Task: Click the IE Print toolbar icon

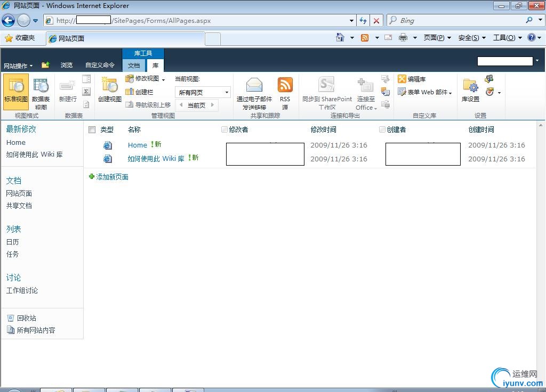Action: [403, 38]
